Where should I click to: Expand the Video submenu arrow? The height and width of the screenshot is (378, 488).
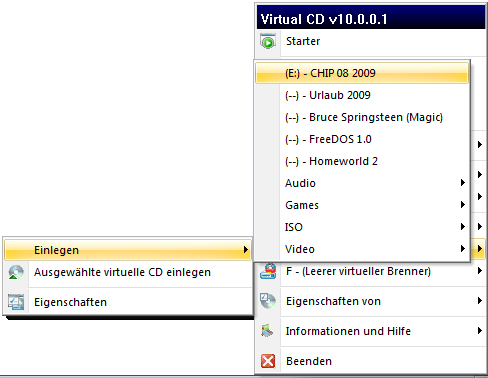(462, 248)
